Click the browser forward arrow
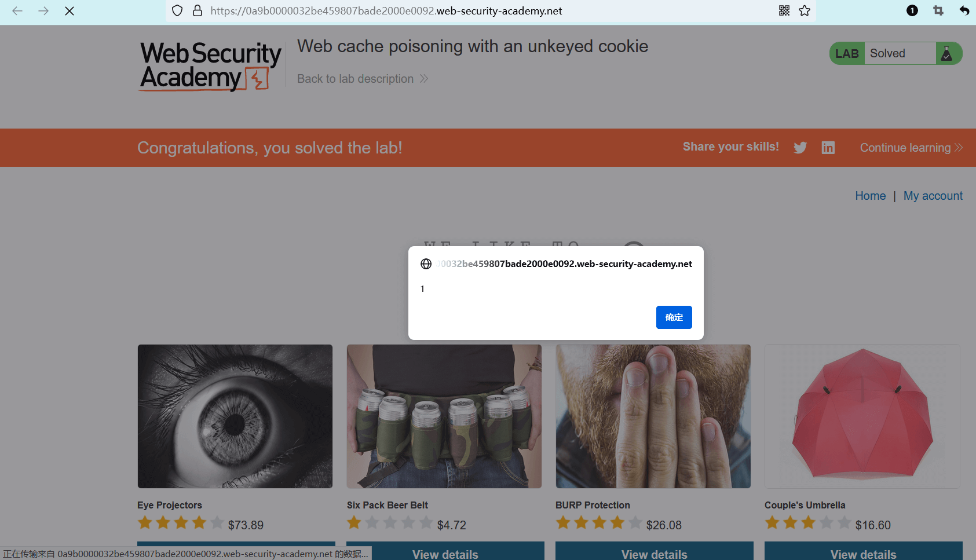 [43, 11]
